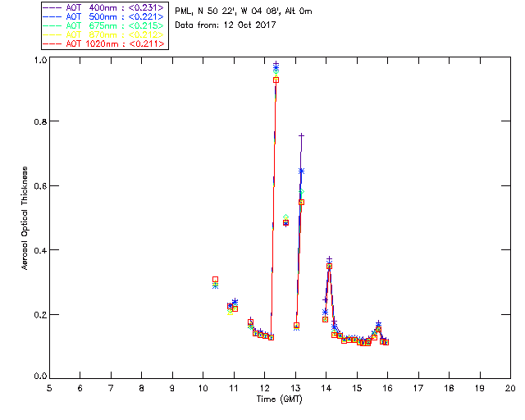This screenshot has height=420, width=525.
Task: Click the 1.0 y-axis tick label
Action: (x=40, y=60)
